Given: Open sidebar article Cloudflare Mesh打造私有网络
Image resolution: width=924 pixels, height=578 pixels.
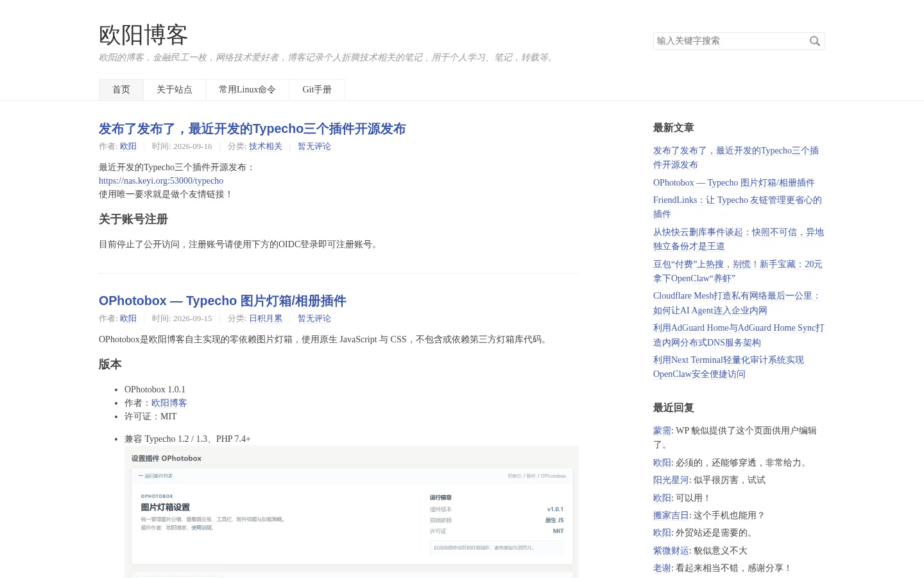Looking at the screenshot, I should click(737, 303).
